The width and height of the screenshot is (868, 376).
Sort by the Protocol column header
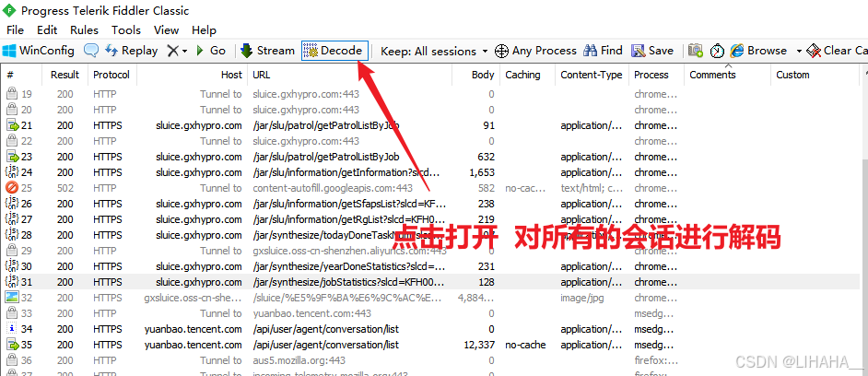pyautogui.click(x=111, y=75)
